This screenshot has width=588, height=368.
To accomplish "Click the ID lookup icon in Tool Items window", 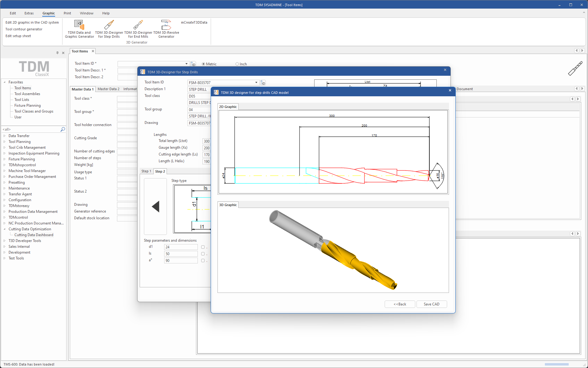I will (x=193, y=64).
